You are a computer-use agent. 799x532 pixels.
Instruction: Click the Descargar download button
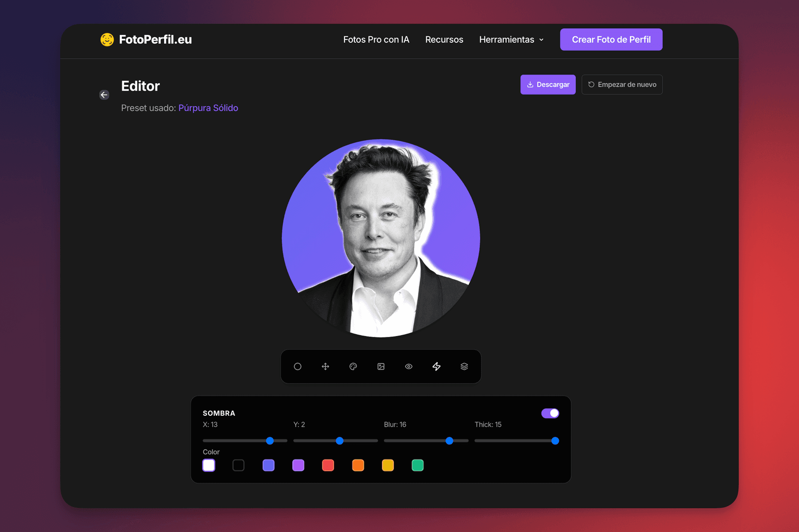pos(548,85)
